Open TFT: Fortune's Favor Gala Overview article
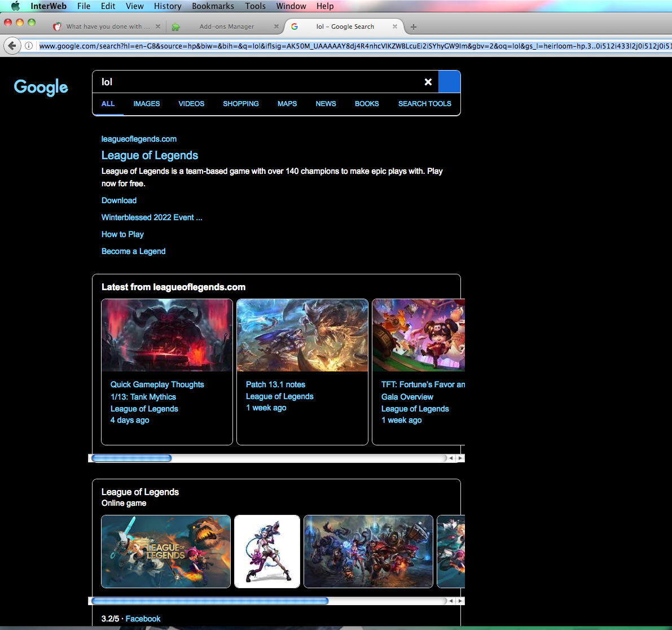 423,391
